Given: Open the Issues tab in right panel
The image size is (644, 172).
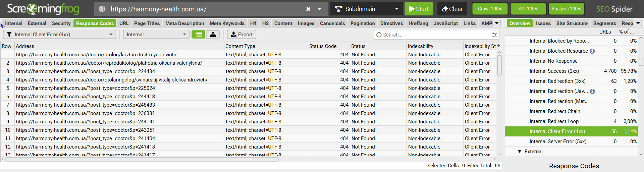Looking at the screenshot, I should pos(543,23).
